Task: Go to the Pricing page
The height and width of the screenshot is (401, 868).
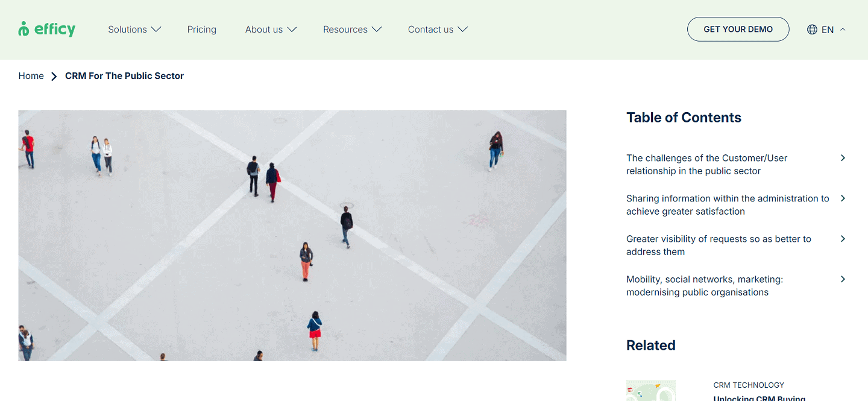Action: pos(202,30)
